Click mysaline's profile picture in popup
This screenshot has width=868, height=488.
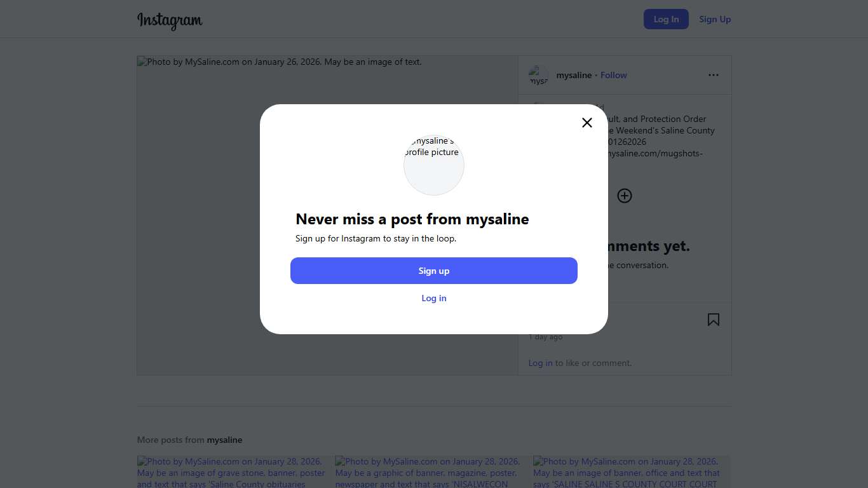[x=434, y=165]
